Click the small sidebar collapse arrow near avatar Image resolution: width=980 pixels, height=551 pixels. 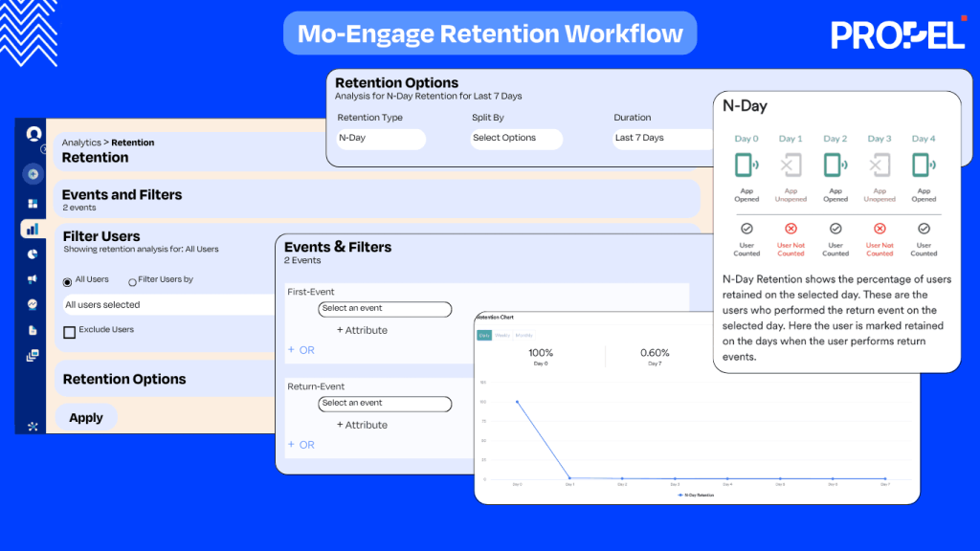click(x=44, y=149)
